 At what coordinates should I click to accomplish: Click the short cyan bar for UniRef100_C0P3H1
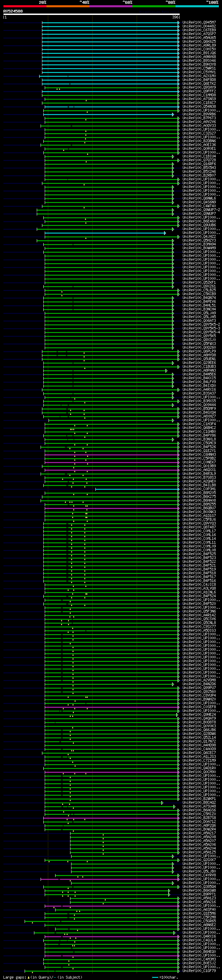tap(137, 489)
